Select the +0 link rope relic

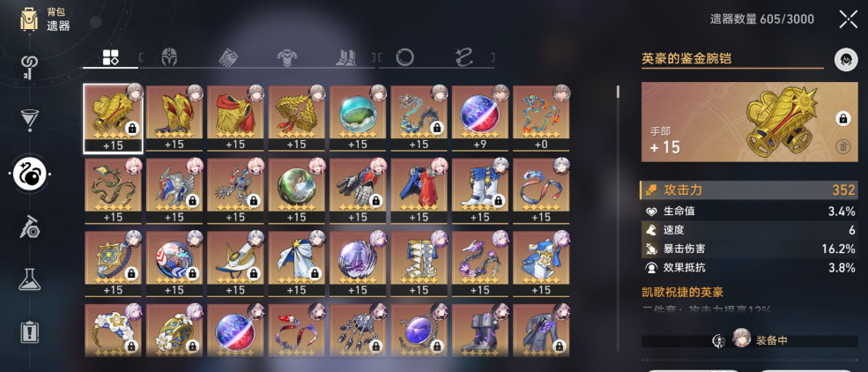541,118
